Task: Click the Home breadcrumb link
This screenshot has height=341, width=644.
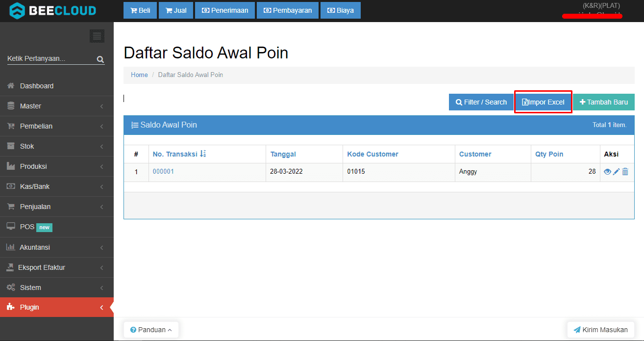Action: [139, 75]
